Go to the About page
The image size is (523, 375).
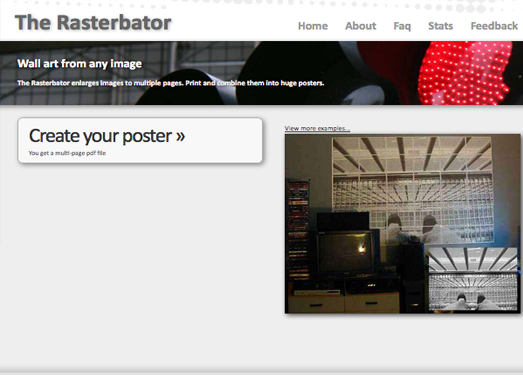coord(361,26)
